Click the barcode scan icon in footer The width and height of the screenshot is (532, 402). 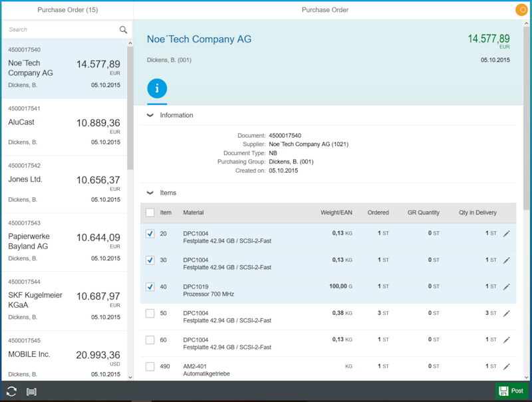click(31, 391)
